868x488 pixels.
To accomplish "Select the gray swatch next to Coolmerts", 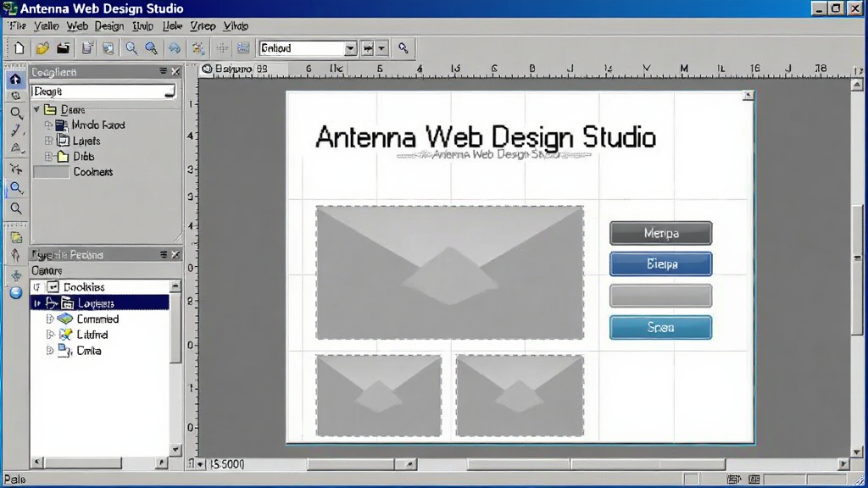I will point(52,172).
